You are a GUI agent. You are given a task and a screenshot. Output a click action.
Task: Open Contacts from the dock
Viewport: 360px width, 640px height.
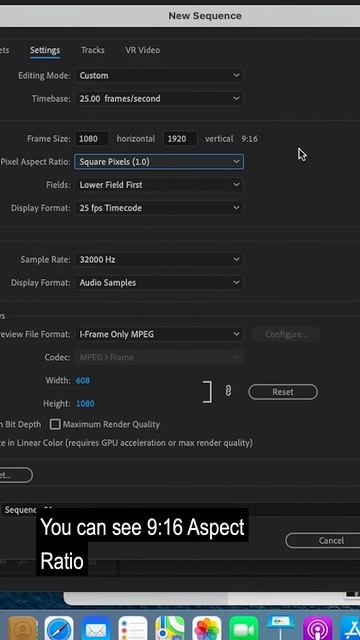[x=22, y=629]
